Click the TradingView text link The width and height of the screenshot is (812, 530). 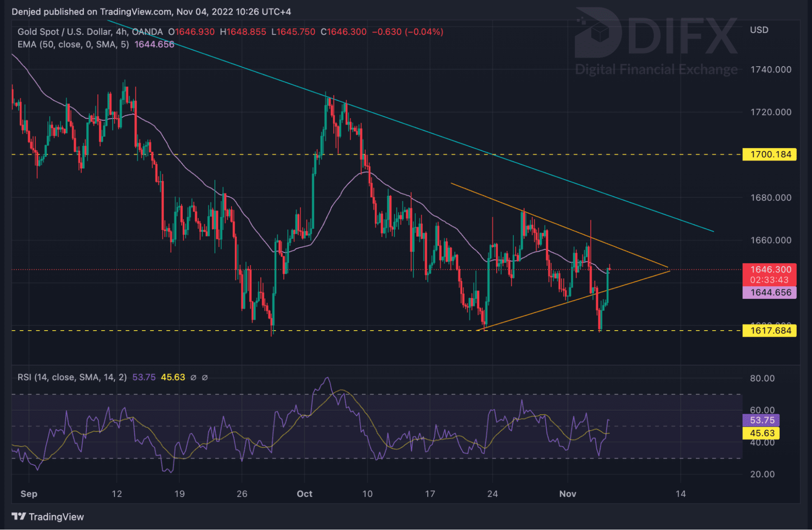tap(56, 517)
